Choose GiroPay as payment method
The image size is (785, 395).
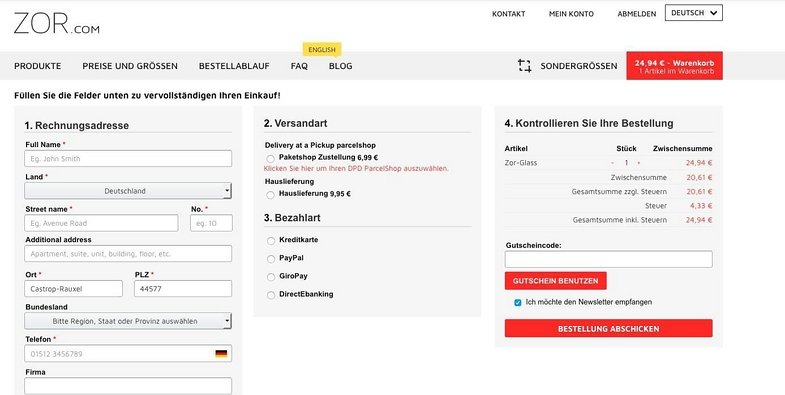coord(271,277)
